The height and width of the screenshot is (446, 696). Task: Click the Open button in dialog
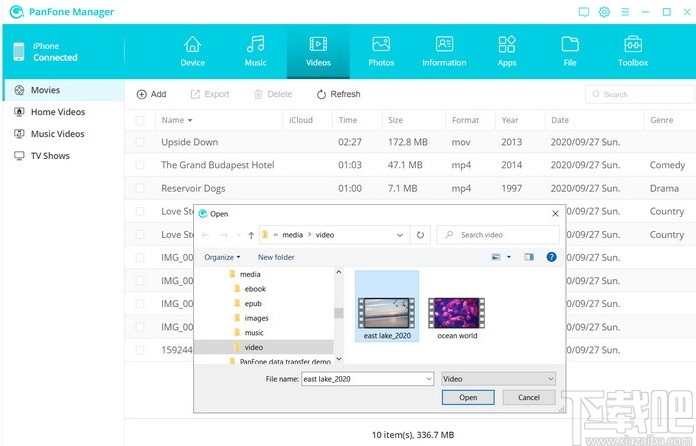[468, 398]
